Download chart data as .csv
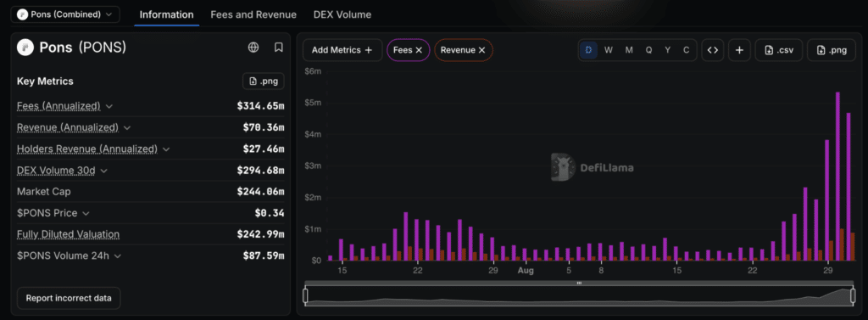This screenshot has height=320, width=868. (x=779, y=50)
